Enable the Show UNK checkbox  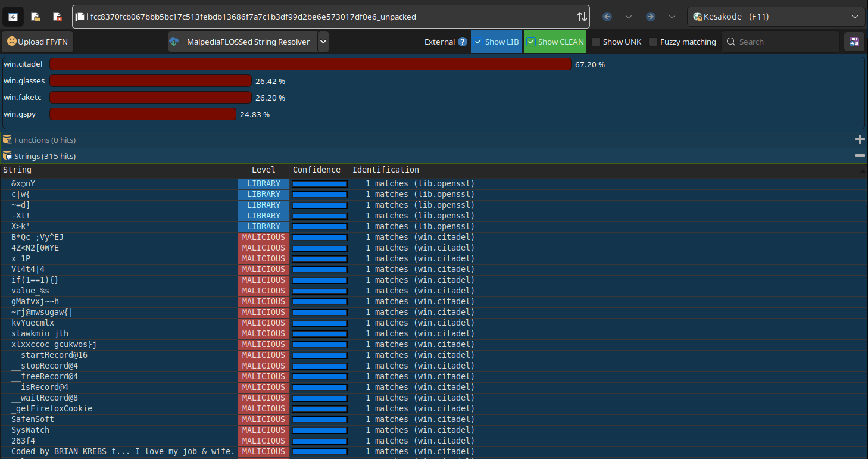[596, 42]
